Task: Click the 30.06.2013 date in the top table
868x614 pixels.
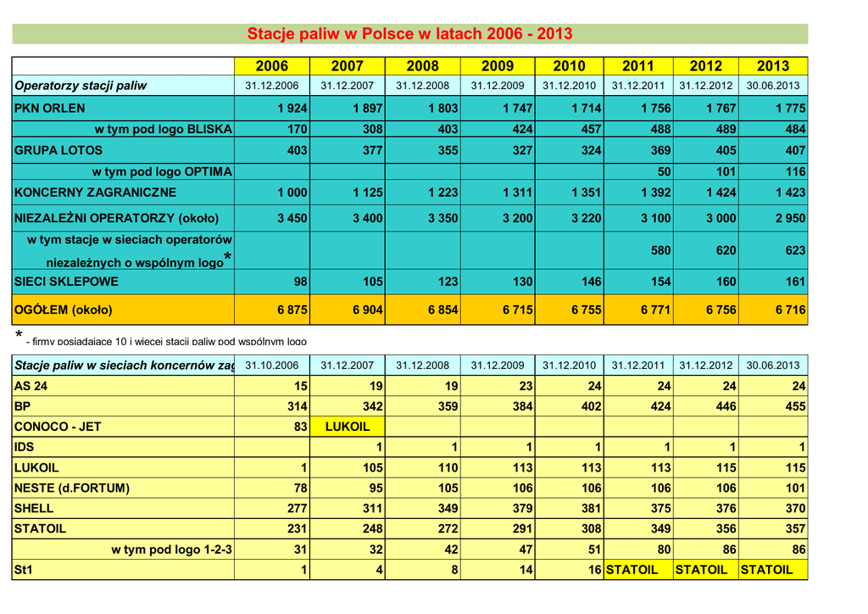Action: 772,86
